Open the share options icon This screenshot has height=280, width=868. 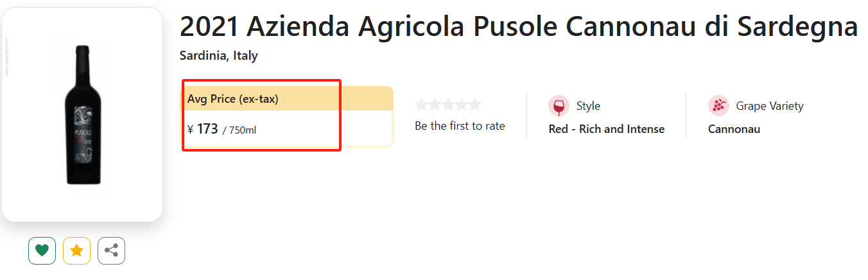(111, 250)
